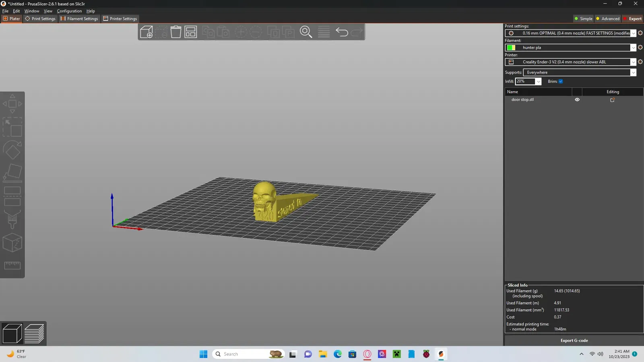Open the Configuration menu
The height and width of the screenshot is (362, 644).
(x=69, y=11)
